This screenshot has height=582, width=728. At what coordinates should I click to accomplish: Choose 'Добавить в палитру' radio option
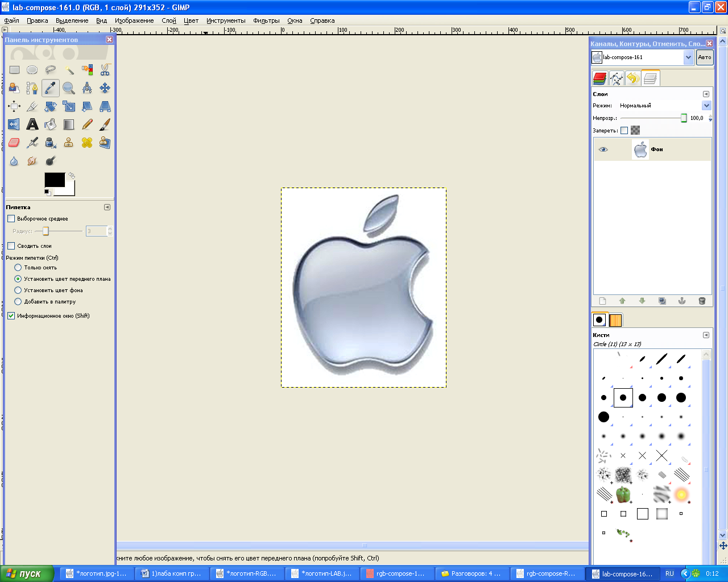click(x=18, y=302)
